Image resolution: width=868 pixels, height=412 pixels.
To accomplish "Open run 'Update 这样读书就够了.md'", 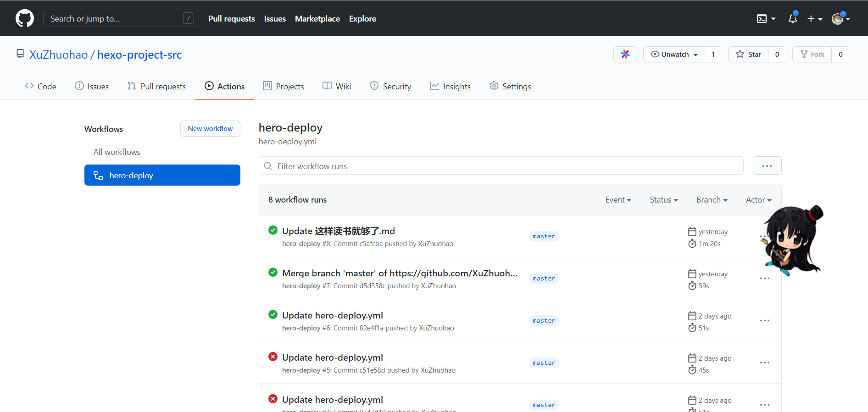I will pos(339,231).
